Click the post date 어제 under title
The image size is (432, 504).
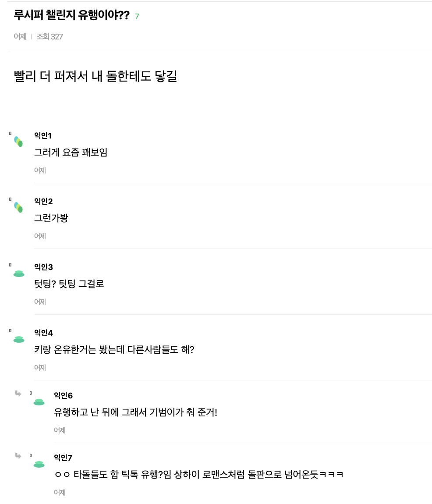[x=20, y=37]
